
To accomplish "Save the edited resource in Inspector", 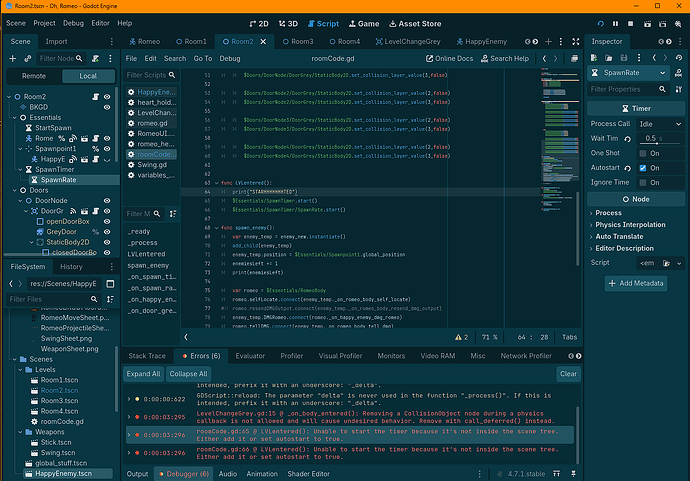I will 624,58.
